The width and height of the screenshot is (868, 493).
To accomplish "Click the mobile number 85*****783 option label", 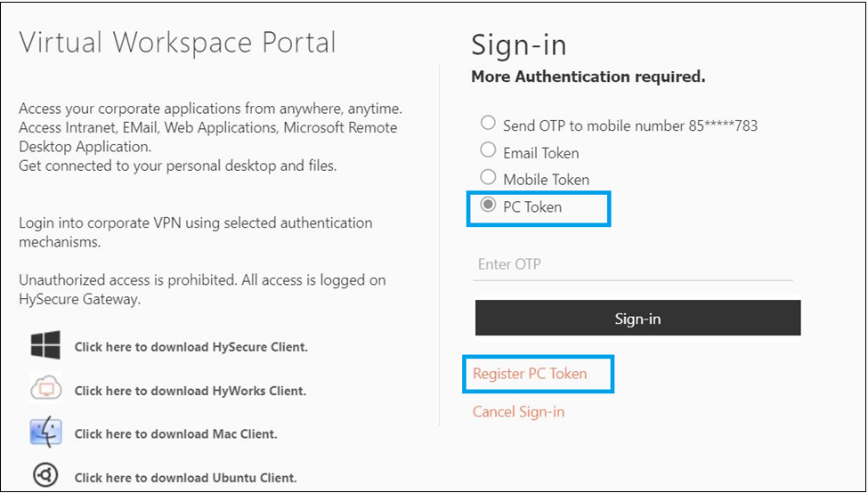I will 630,126.
